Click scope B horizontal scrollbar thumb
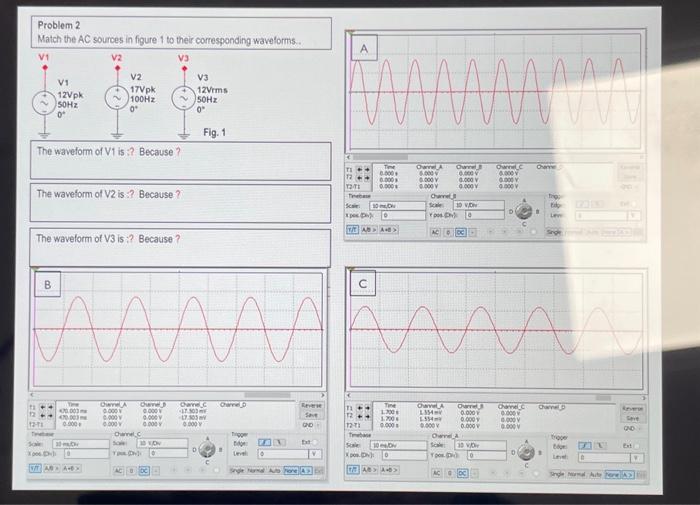Screen dimensions: 700x505 click(267, 395)
